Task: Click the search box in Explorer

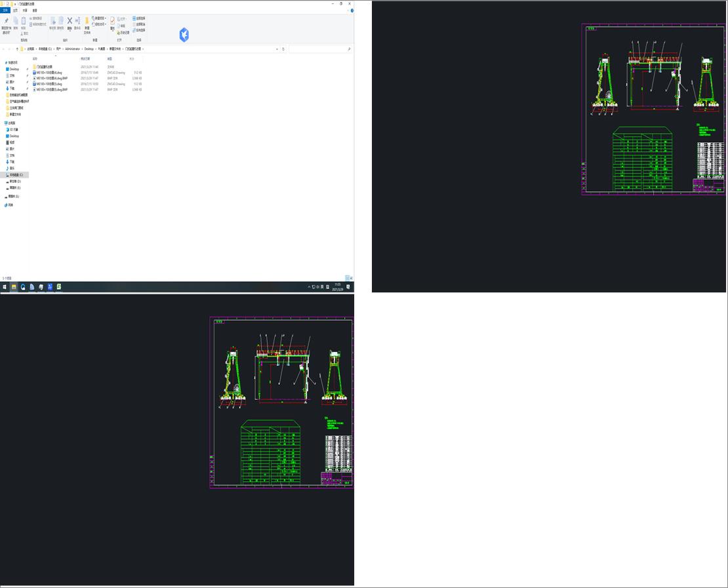Action: click(x=319, y=49)
